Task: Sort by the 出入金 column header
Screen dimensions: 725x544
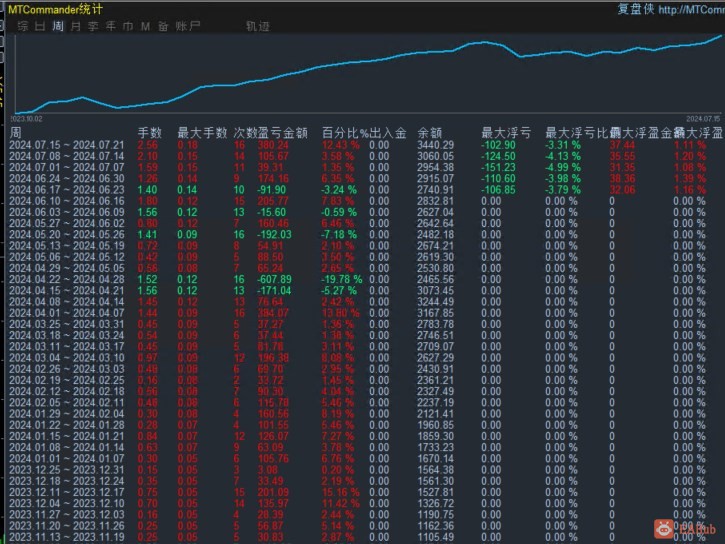Action: click(387, 133)
